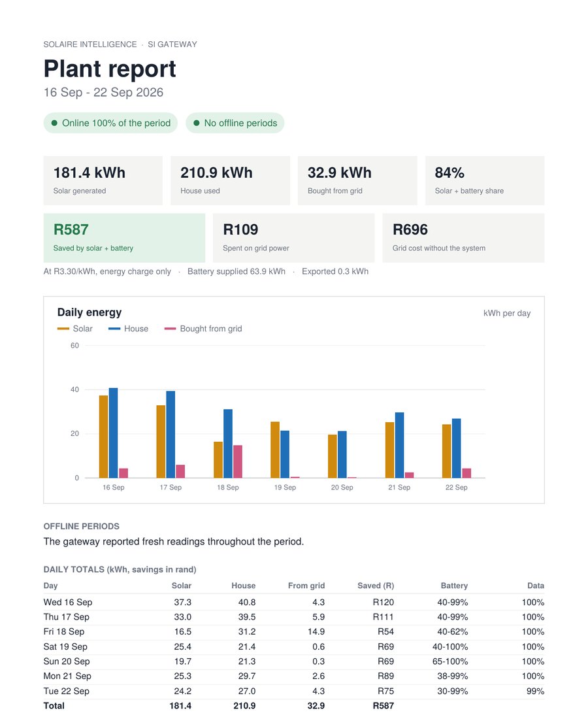Click the SI GATEWAY header text
Image resolution: width=588 pixels, height=715 pixels.
click(172, 44)
